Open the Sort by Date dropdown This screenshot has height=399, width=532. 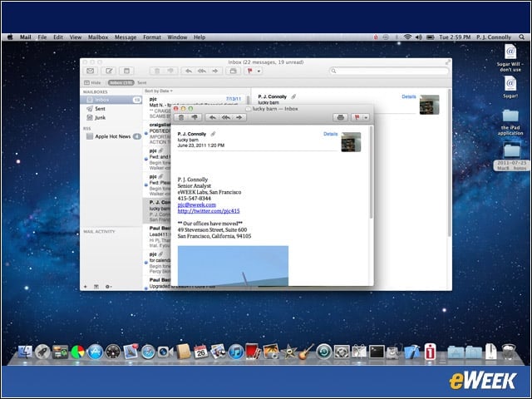159,91
